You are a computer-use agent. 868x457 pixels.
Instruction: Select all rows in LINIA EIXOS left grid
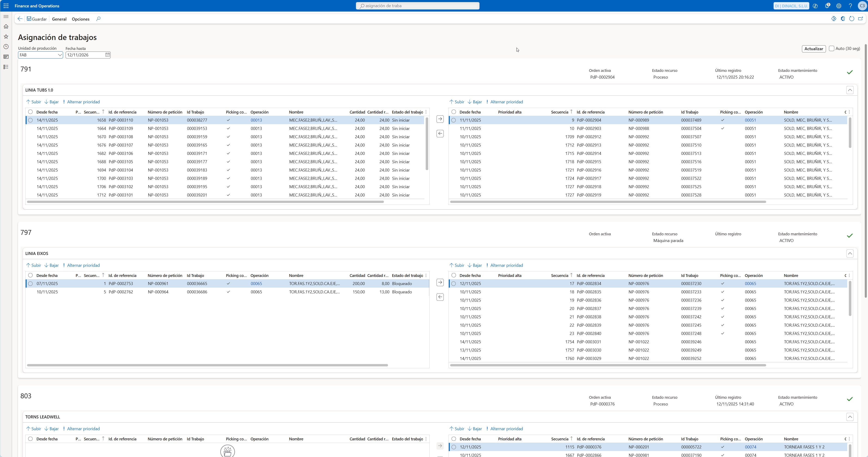click(x=31, y=276)
